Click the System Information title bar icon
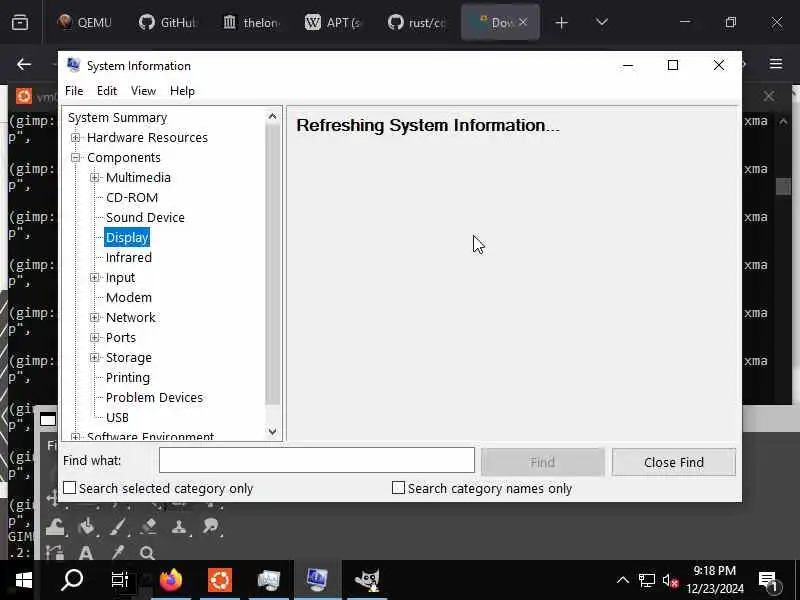The width and height of the screenshot is (800, 600). point(73,65)
